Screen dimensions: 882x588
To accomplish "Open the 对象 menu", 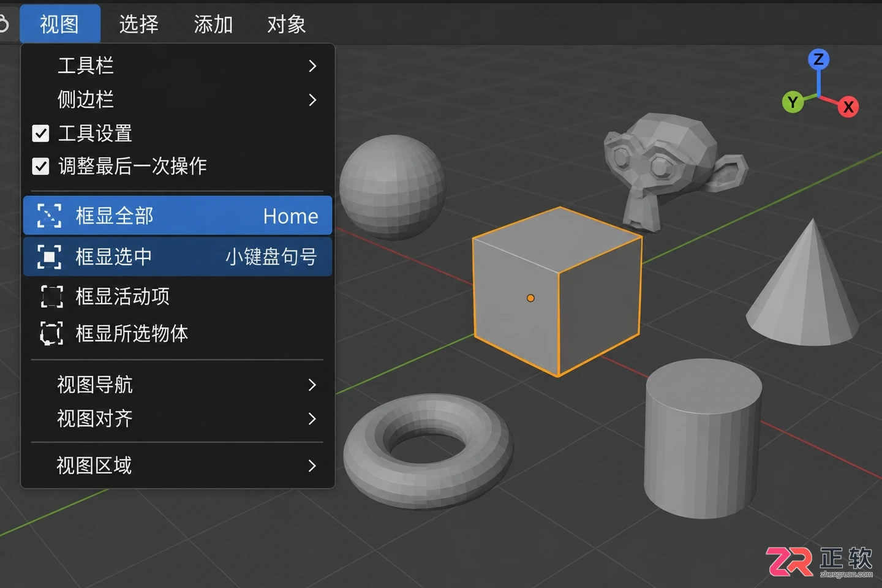I will [x=287, y=24].
